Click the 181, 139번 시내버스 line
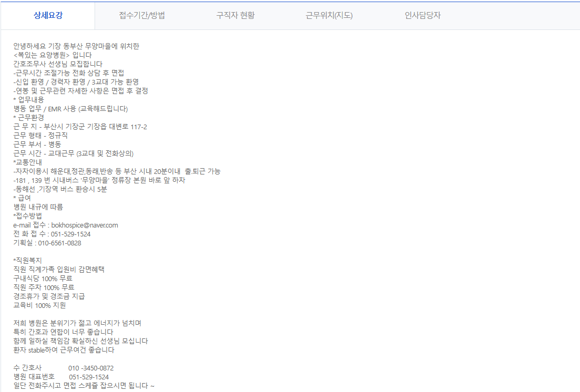This screenshot has height=392, width=580. pos(99,180)
